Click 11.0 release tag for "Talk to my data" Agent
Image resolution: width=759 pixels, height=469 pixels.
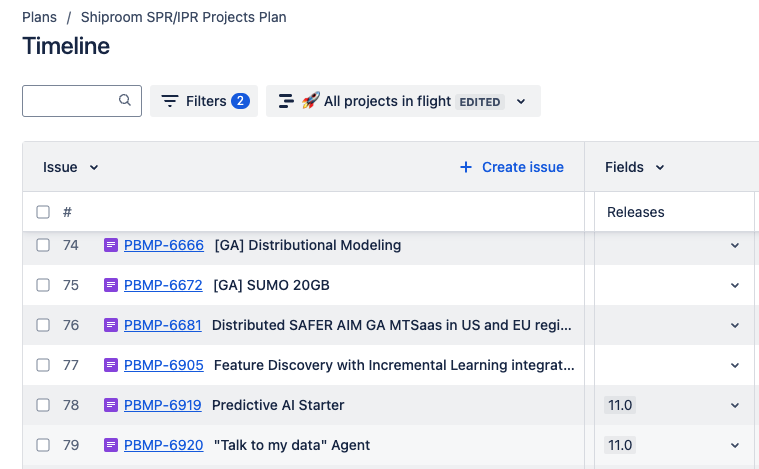[620, 445]
